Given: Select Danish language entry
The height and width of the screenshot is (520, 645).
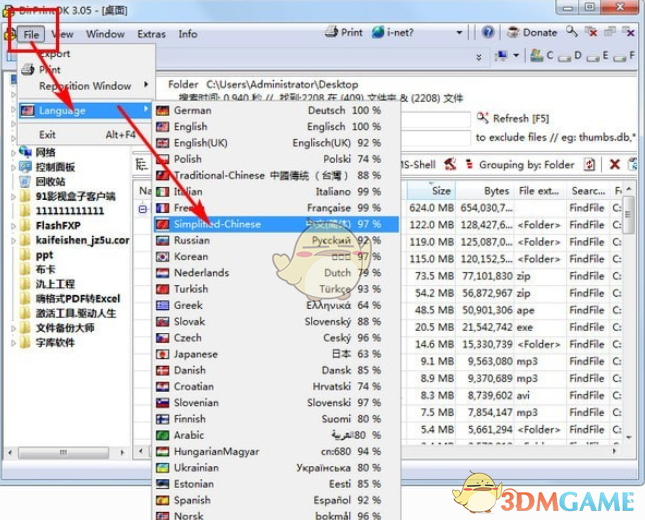Looking at the screenshot, I should pos(275,370).
